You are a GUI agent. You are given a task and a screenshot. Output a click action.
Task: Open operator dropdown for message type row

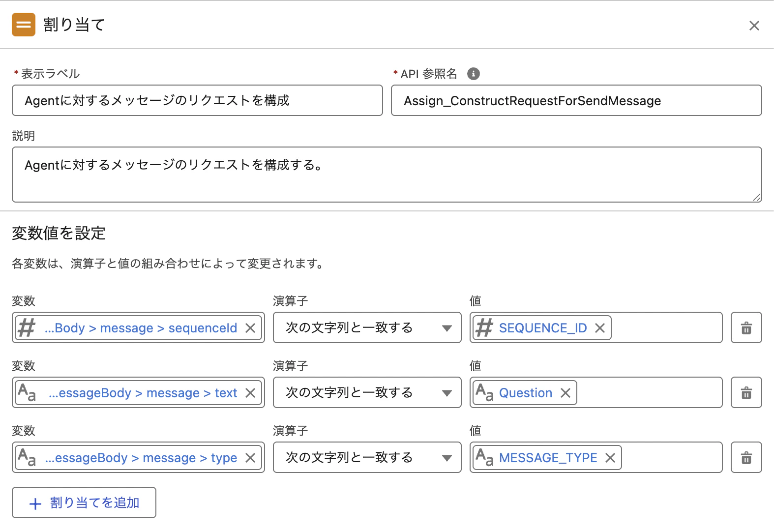pyautogui.click(x=367, y=457)
